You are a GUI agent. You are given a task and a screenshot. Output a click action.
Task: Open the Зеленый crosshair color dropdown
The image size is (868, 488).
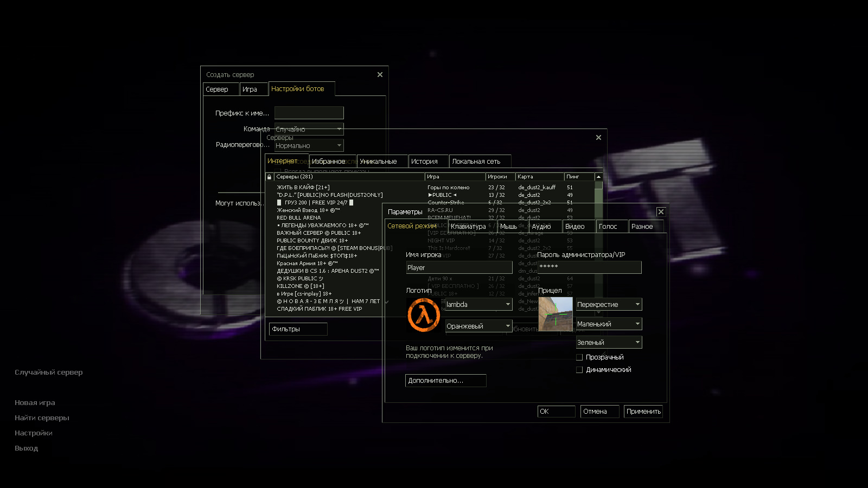pos(609,343)
